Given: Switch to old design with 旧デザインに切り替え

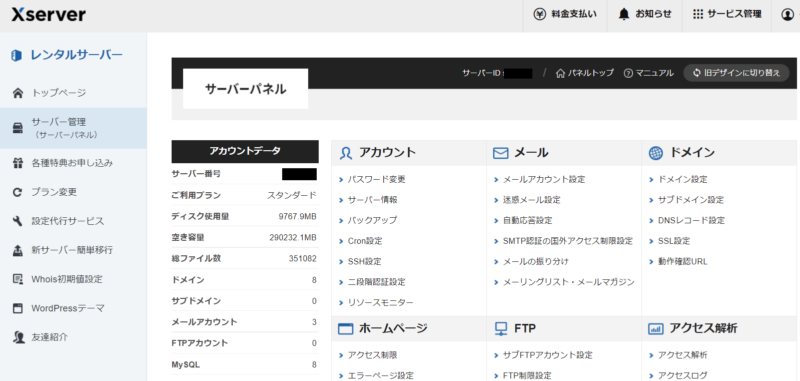Looking at the screenshot, I should [736, 73].
